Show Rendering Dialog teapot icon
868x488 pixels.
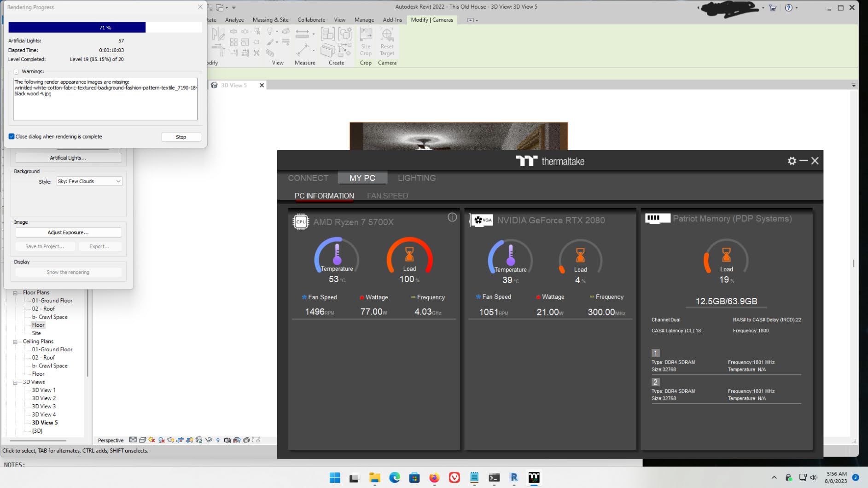[171, 440]
